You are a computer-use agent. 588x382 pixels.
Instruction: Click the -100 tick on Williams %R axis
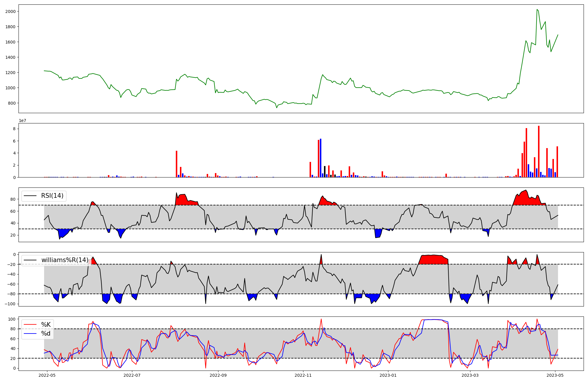click(10, 304)
